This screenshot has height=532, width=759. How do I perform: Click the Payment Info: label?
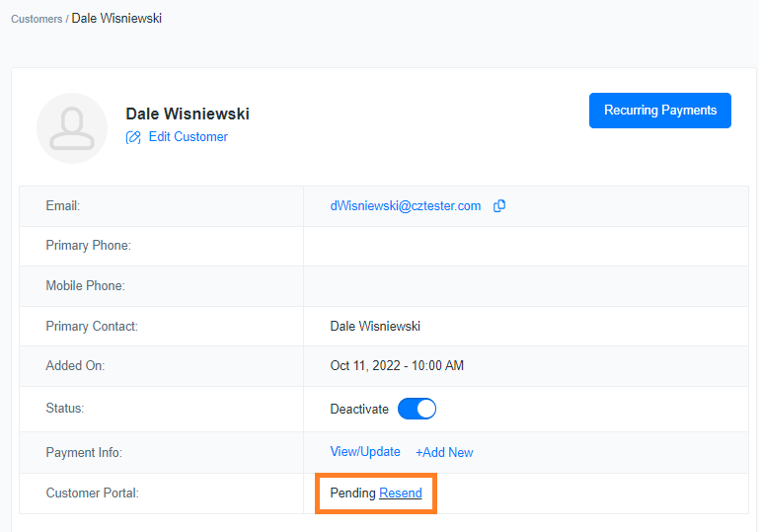click(x=84, y=453)
